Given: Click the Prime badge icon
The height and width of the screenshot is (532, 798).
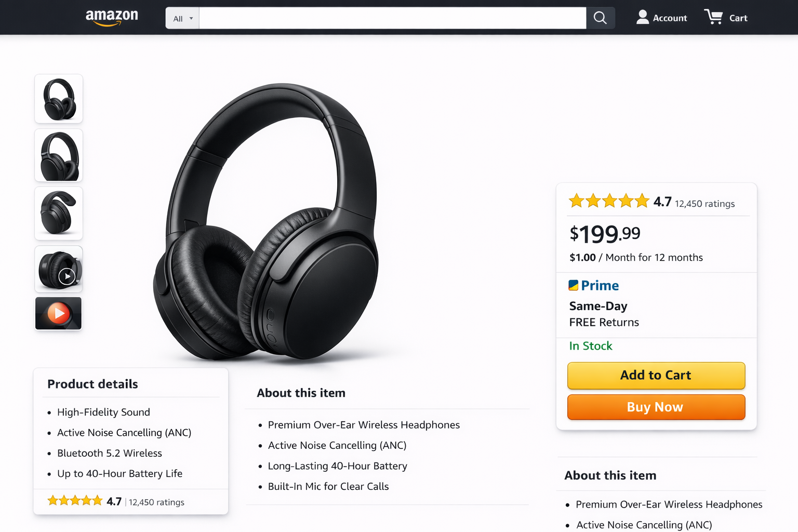Looking at the screenshot, I should tap(574, 285).
